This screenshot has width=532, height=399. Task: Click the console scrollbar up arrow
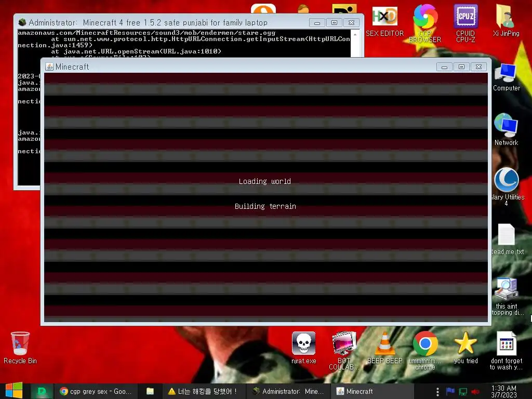[x=355, y=34]
